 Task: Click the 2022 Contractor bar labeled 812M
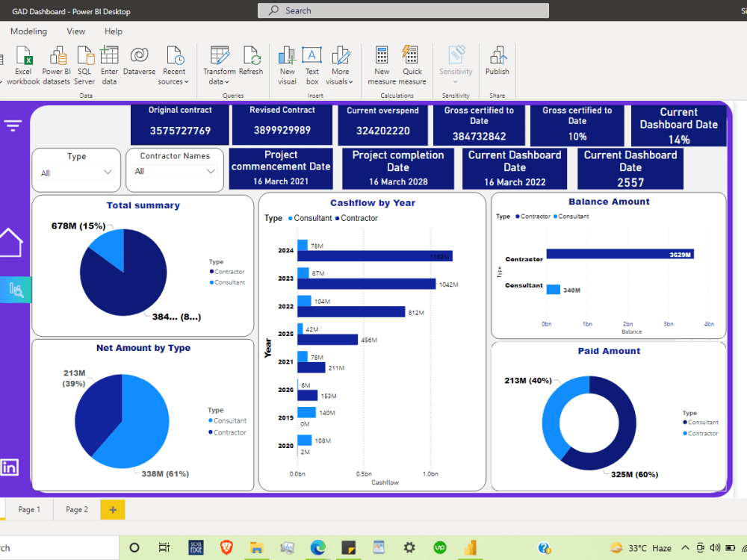[x=351, y=312]
